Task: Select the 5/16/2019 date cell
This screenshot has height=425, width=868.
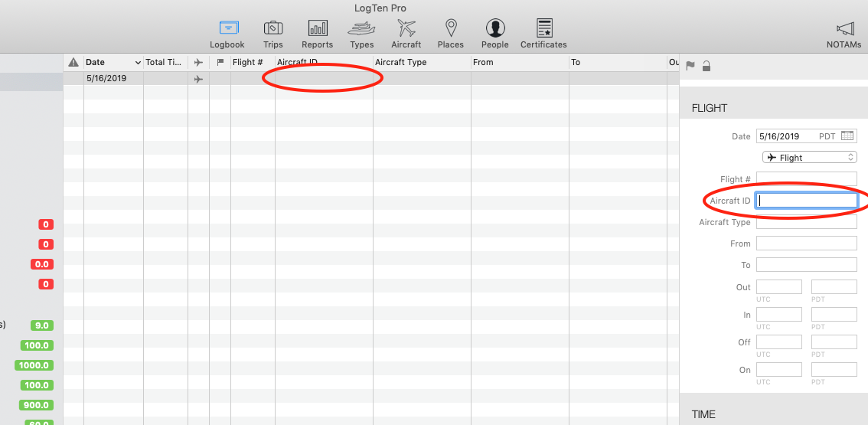Action: pos(113,78)
